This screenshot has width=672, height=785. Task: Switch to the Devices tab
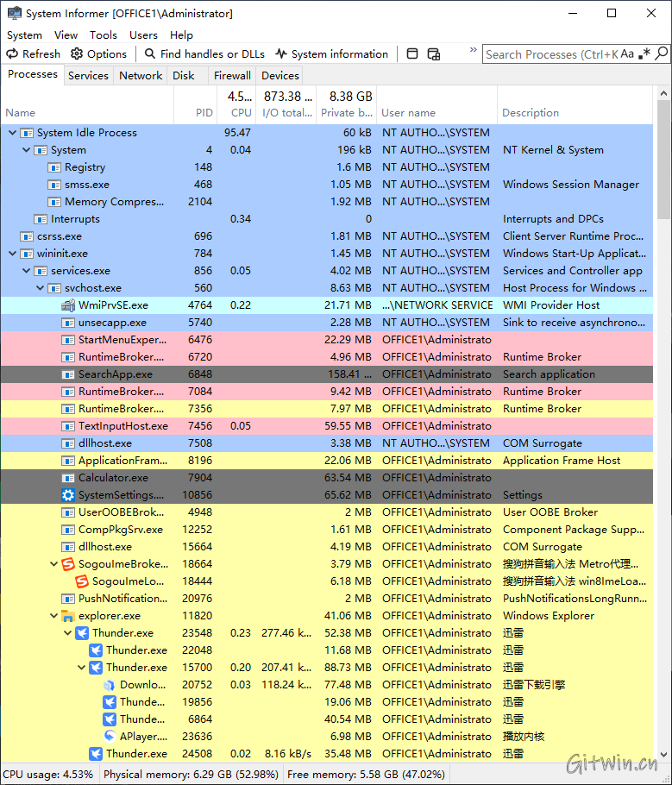tap(280, 76)
